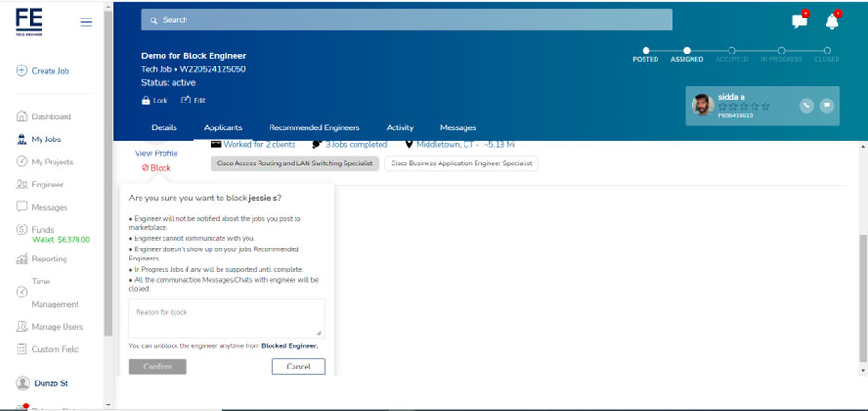Click the Reason for block text area
This screenshot has width=868, height=411.
tap(227, 319)
